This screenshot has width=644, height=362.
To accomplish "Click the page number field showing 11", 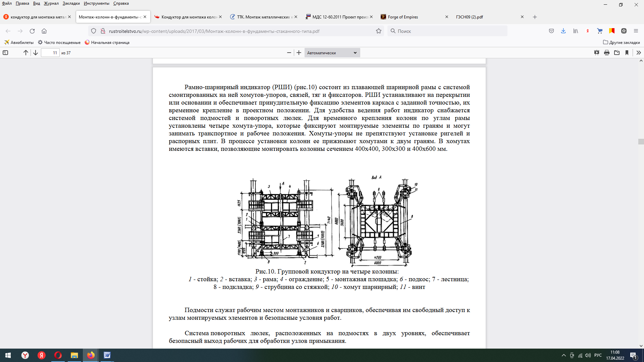I will [50, 53].
